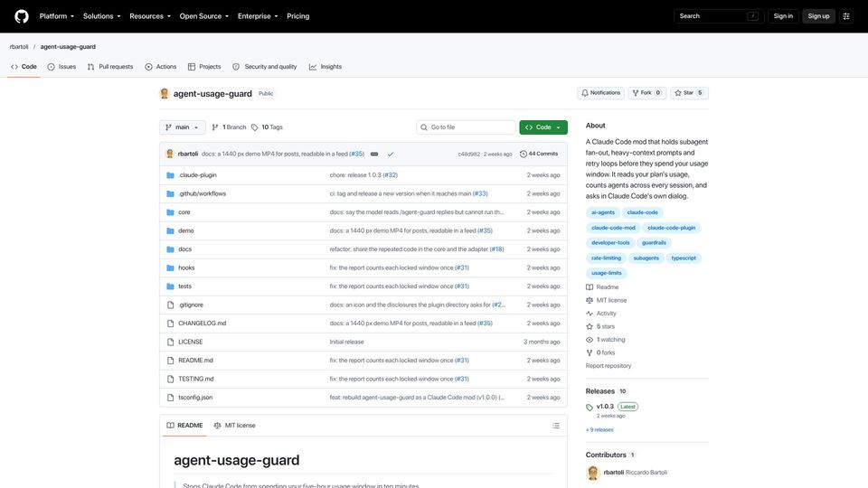This screenshot has height=488, width=868.
Task: Open the demo folder
Action: point(186,230)
